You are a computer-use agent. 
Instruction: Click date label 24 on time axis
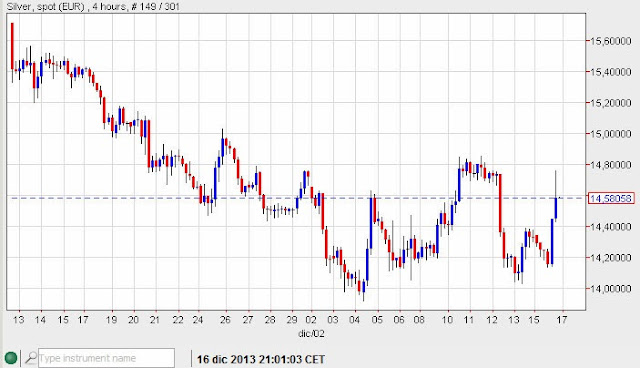click(x=198, y=320)
